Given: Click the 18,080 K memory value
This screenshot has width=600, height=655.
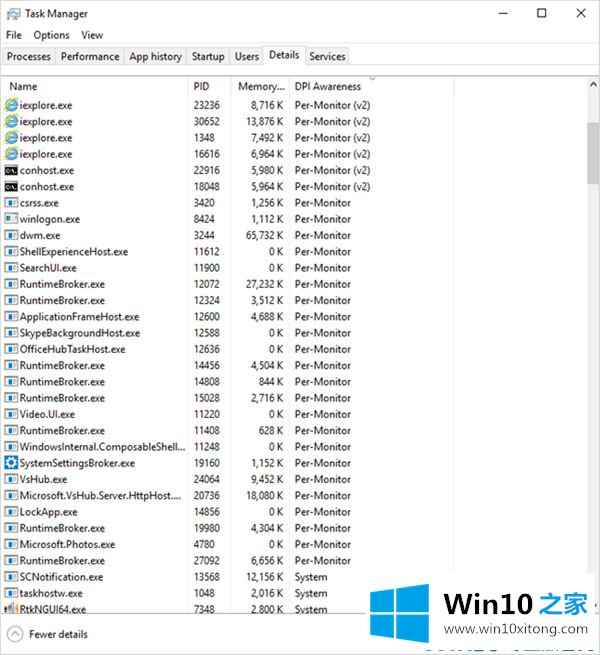Looking at the screenshot, I should [x=264, y=496].
